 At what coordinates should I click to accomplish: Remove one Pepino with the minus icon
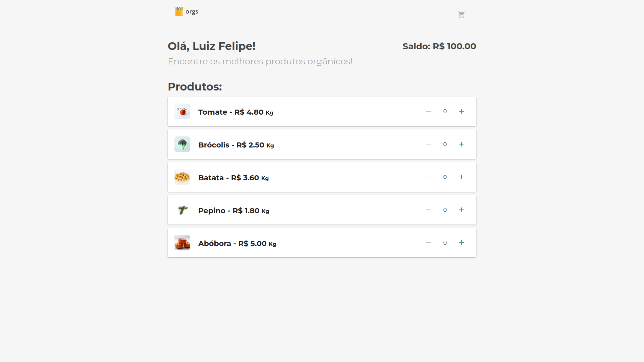[428, 210]
